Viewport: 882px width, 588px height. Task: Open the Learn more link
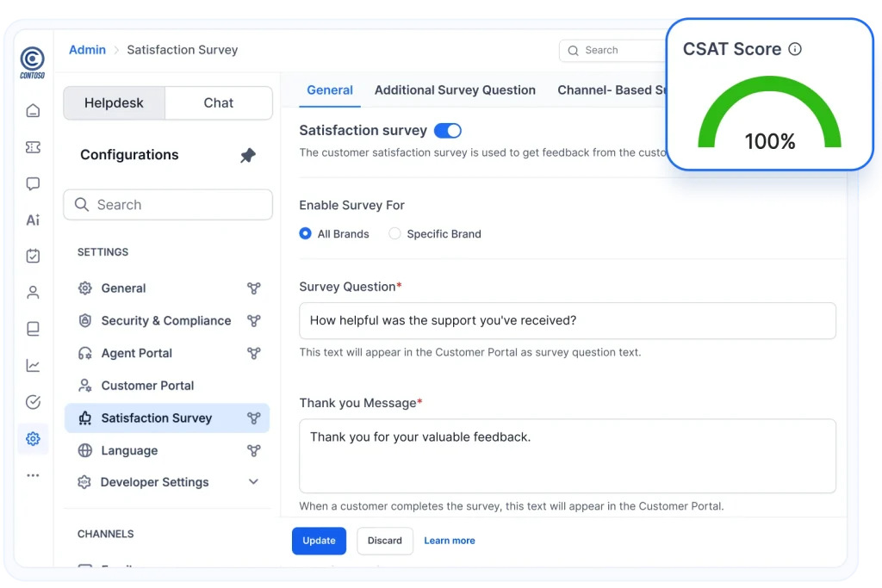pyautogui.click(x=450, y=541)
